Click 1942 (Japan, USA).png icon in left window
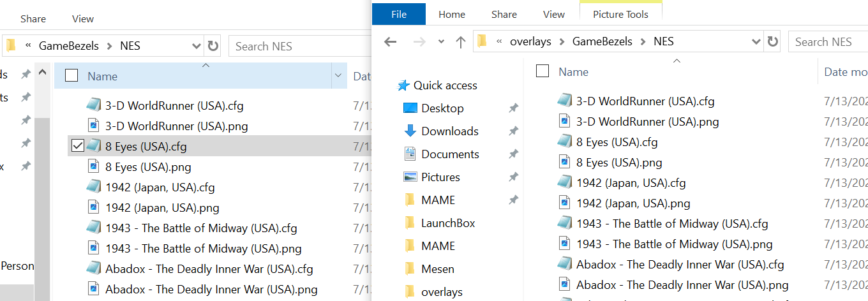This screenshot has width=868, height=301. click(x=94, y=207)
